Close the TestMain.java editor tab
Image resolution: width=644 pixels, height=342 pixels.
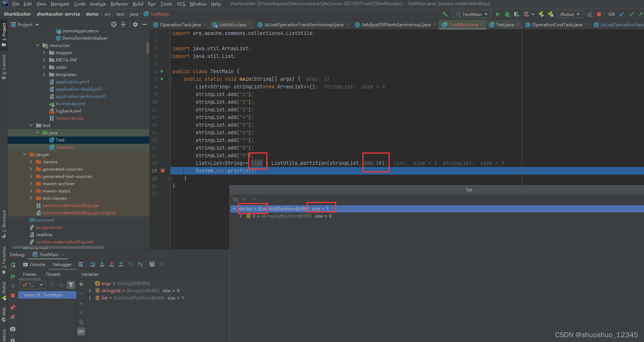[482, 24]
